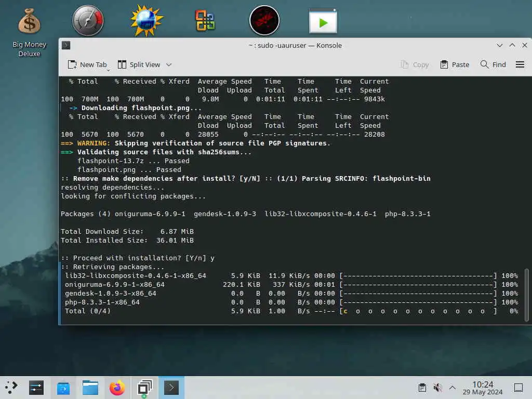Image resolution: width=532 pixels, height=399 pixels.
Task: Open Find in Konsole toolbar
Action: pyautogui.click(x=493, y=64)
